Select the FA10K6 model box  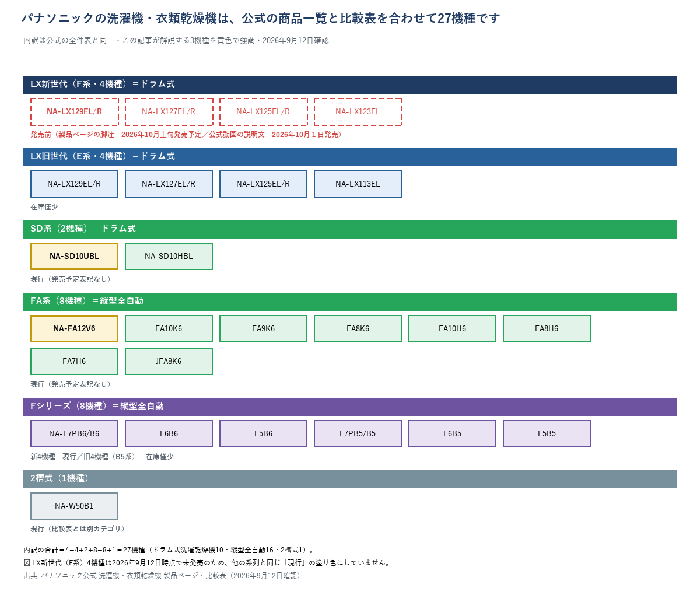point(169,329)
